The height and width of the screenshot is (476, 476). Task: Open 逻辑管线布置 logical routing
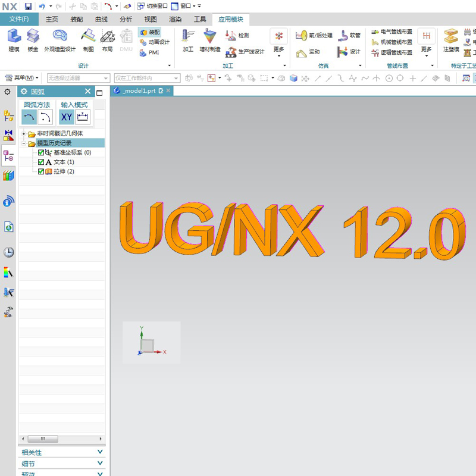tap(392, 52)
